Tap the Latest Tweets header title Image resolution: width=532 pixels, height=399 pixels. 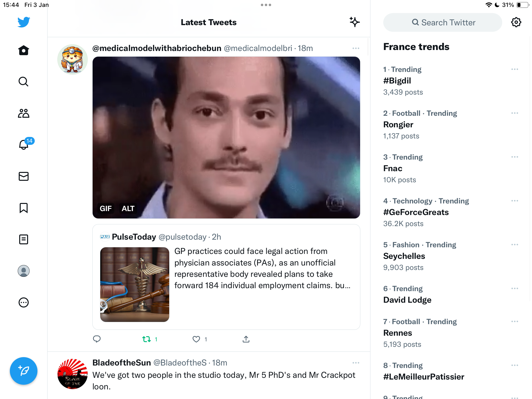(209, 22)
